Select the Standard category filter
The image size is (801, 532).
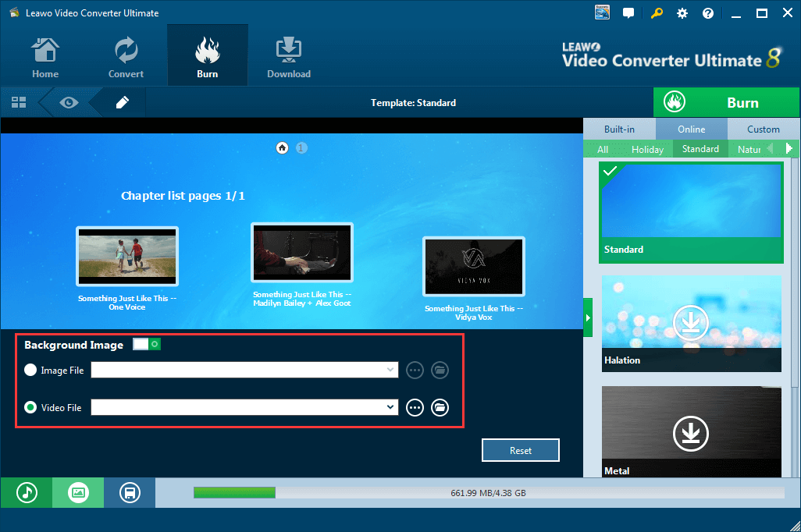click(700, 148)
